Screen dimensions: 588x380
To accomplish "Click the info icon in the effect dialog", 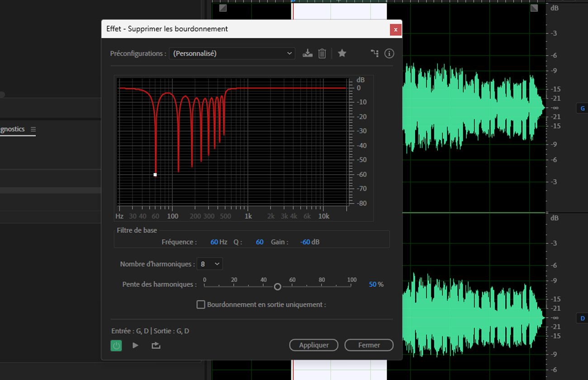I will (x=389, y=53).
